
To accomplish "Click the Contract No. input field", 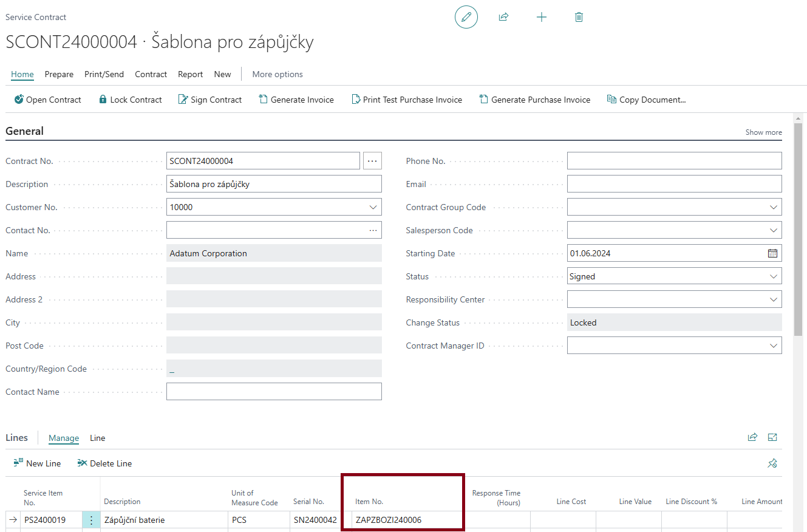I will [263, 161].
